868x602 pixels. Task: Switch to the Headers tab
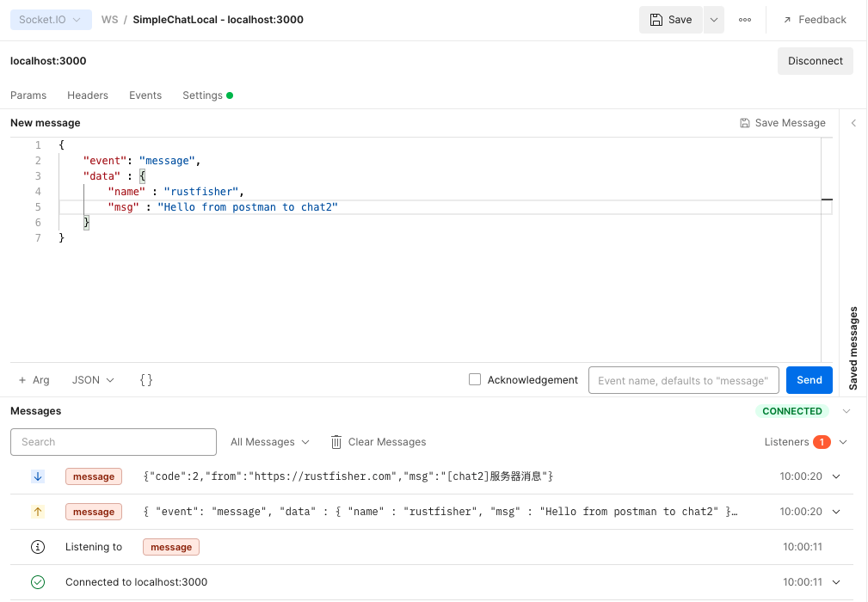click(x=88, y=95)
